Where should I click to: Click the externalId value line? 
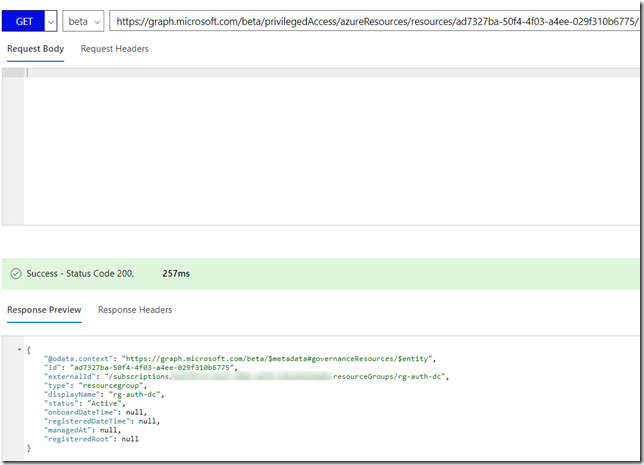pos(246,377)
